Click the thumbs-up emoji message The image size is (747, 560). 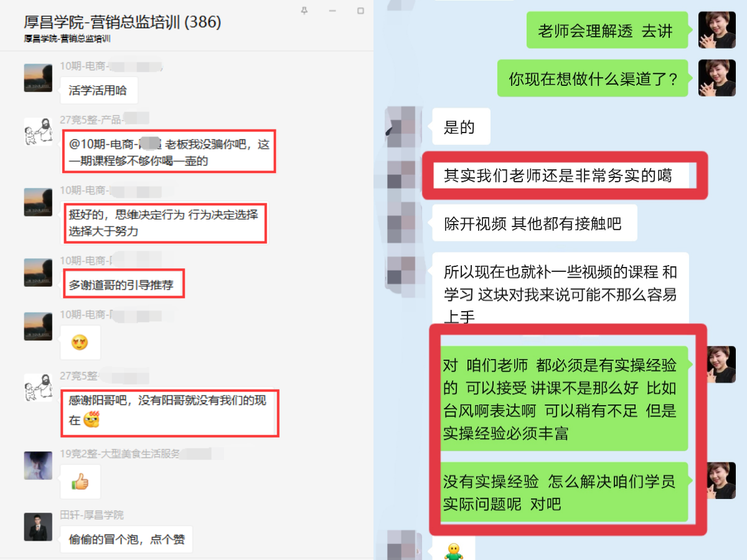pos(80,482)
